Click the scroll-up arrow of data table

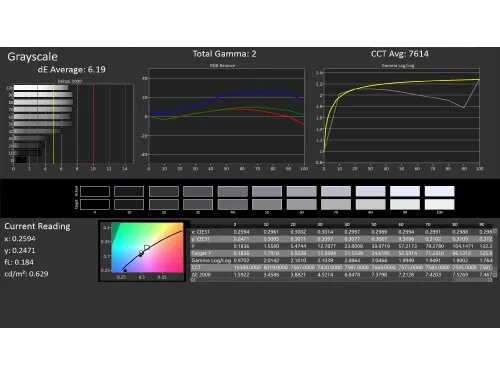495,230
